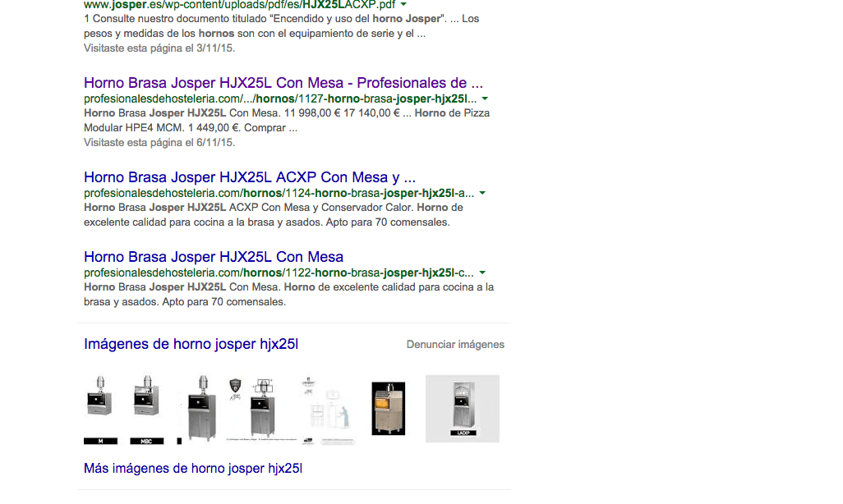Expand the dropdown arrow after the 1124-horno-brasa URL

(x=482, y=194)
